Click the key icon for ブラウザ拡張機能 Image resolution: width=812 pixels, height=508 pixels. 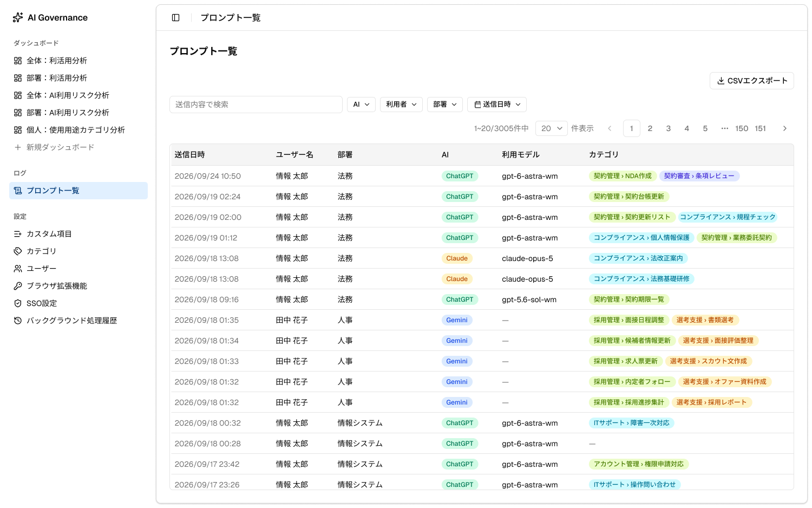point(18,286)
